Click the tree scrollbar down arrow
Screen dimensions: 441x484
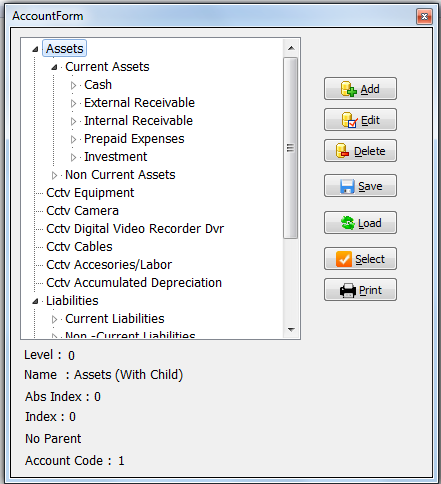[x=291, y=330]
